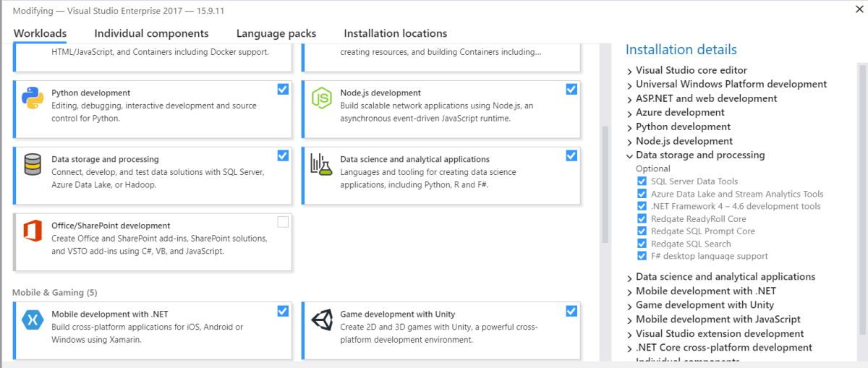Click the Data science and analytical applications title

415,159
